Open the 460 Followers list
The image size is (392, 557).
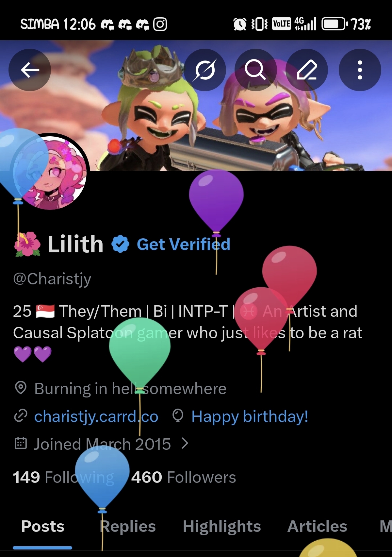pos(184,477)
